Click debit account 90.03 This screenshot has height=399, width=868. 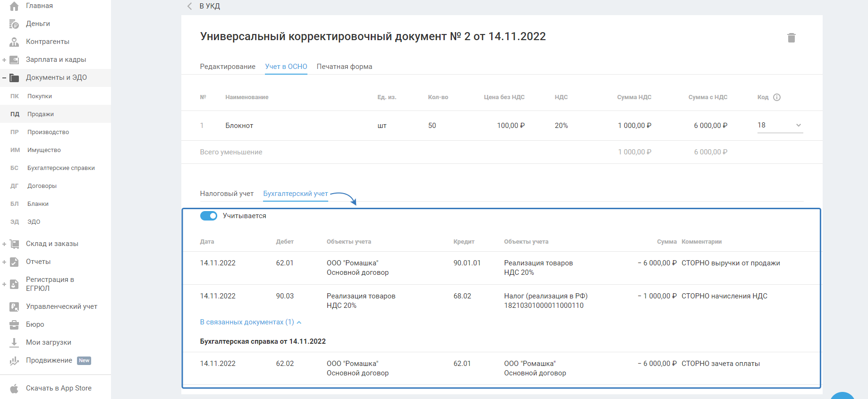coord(285,296)
